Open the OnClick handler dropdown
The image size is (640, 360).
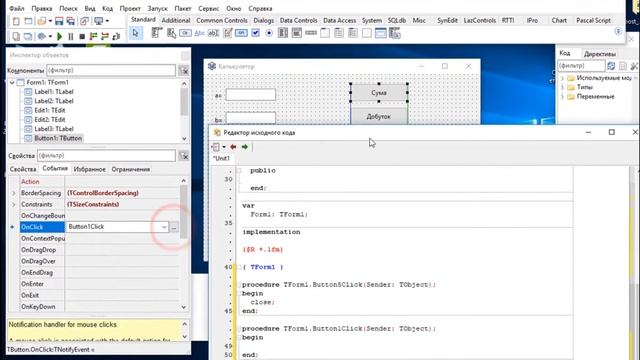pos(164,227)
